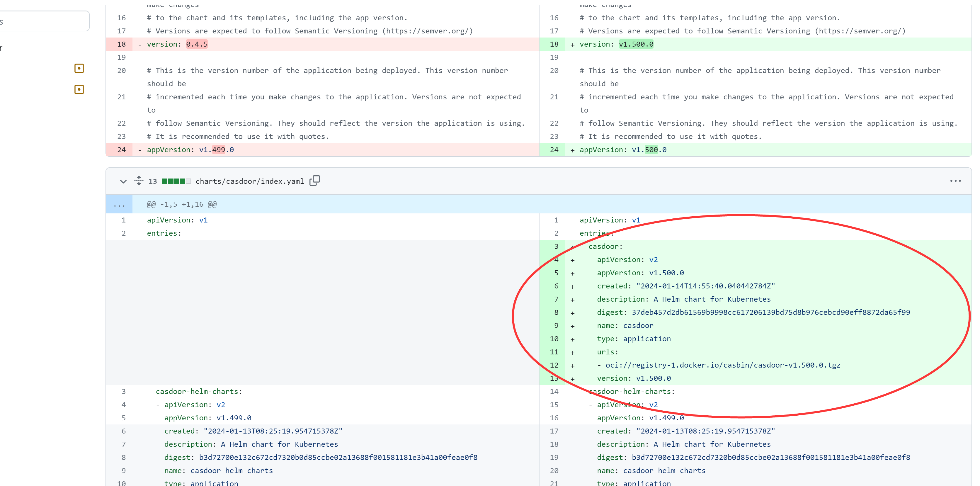This screenshot has height=486, width=980.
Task: Select deleted line number 18 with version 0.4.5
Action: [x=121, y=44]
